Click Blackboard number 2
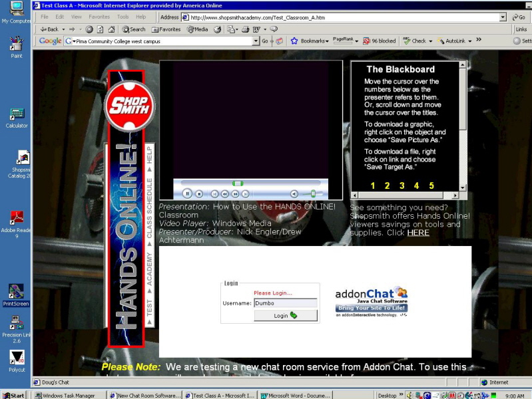Screen dimensions: 532x399 [x=387, y=186]
